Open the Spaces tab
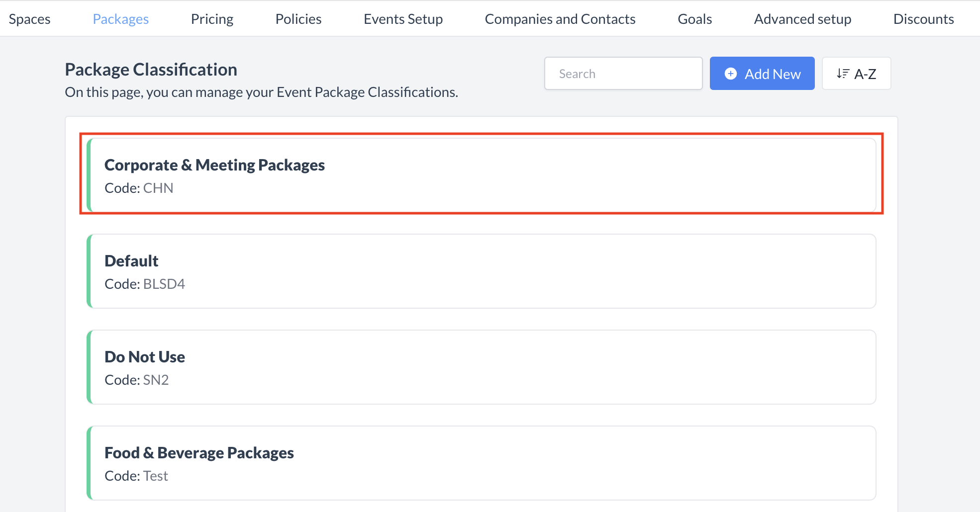 [29, 19]
